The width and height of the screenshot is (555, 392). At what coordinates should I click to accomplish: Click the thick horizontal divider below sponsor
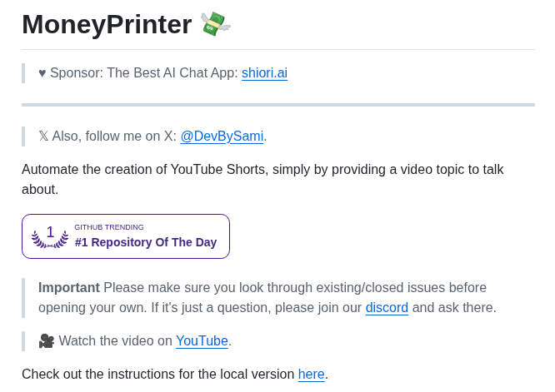(x=278, y=105)
